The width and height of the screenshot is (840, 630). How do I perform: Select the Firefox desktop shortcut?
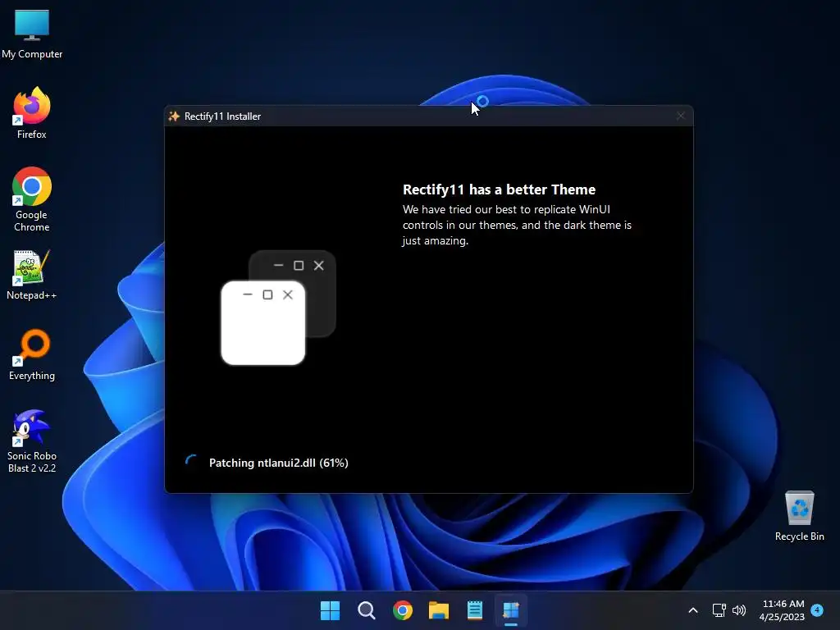point(32,113)
